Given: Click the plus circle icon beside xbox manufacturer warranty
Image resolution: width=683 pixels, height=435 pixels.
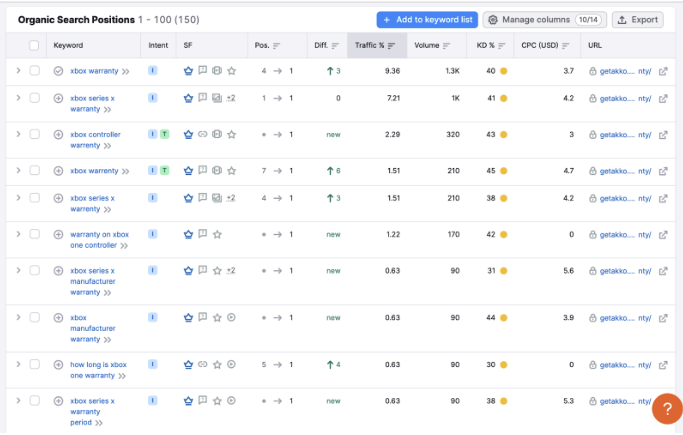Looking at the screenshot, I should click(x=58, y=317).
